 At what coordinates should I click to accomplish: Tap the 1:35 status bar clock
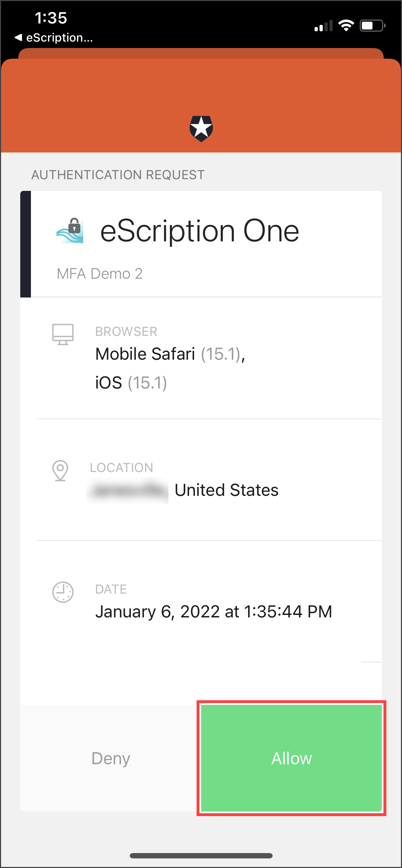click(x=51, y=18)
